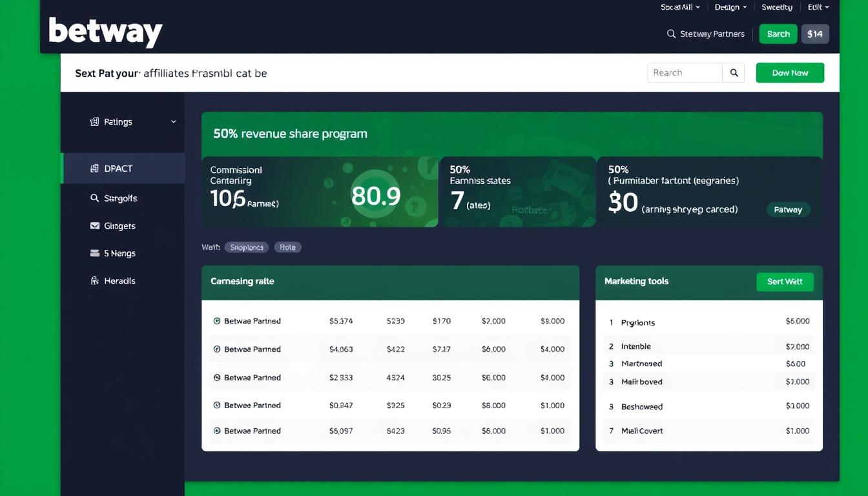Click the Sargolfs search icon in sidebar
This screenshot has width=868, height=496.
[94, 198]
